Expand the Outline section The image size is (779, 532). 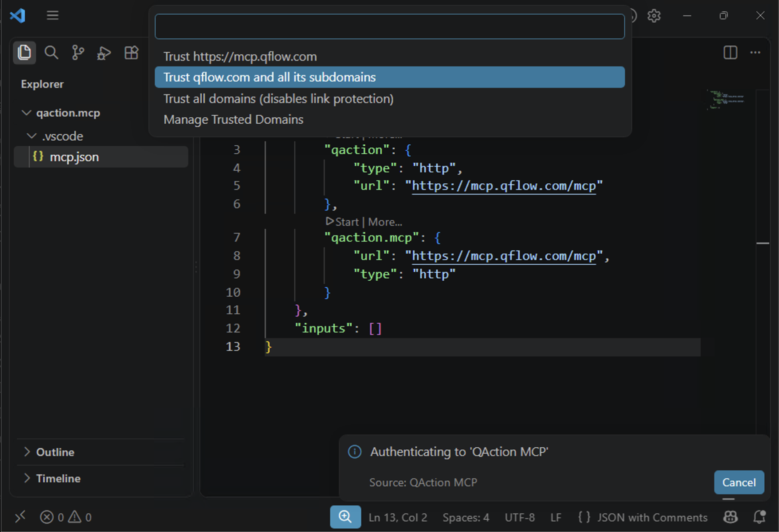pyautogui.click(x=27, y=452)
